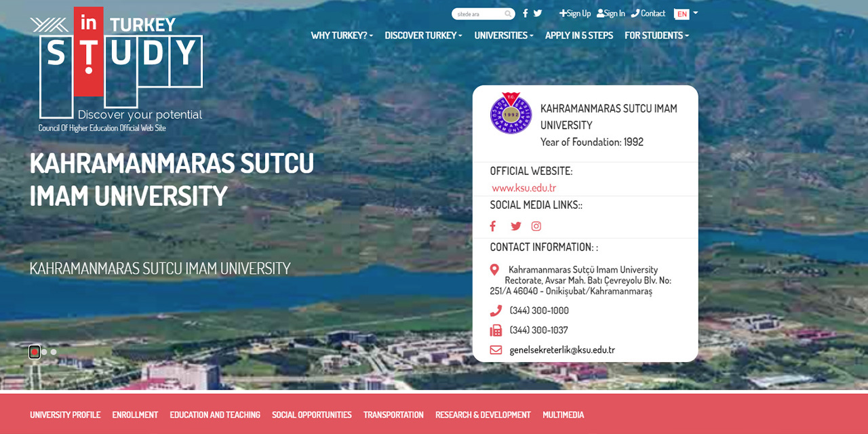Click the phone icon beside (344) 300-1000
Viewport: 868px width, 434px height.
pyautogui.click(x=494, y=310)
